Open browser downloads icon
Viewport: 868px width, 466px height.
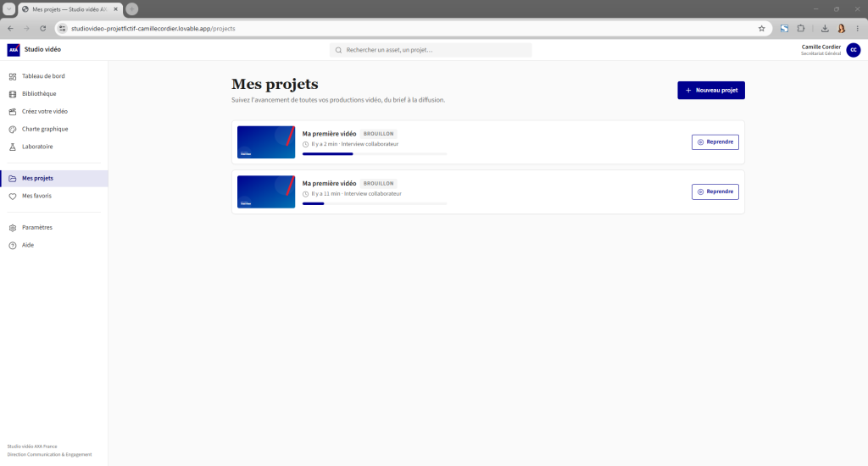pyautogui.click(x=825, y=29)
